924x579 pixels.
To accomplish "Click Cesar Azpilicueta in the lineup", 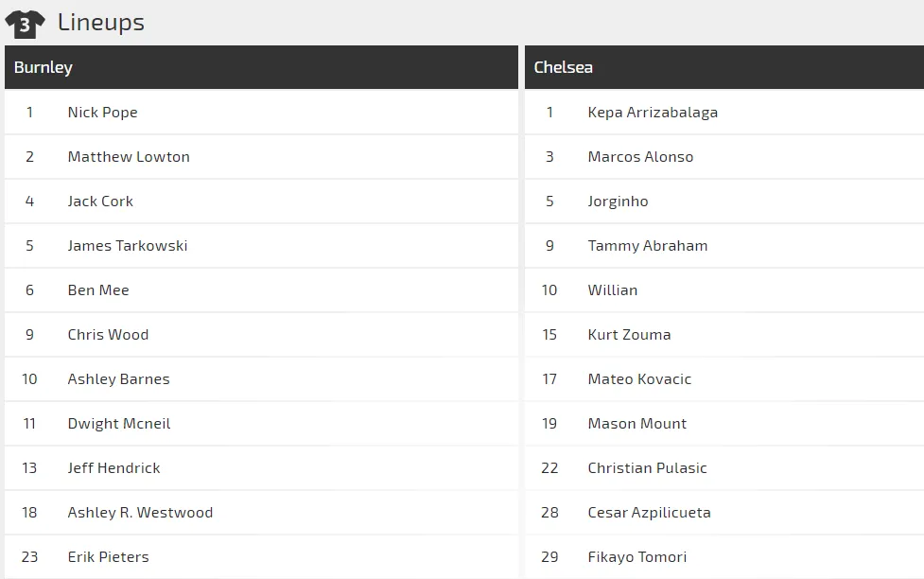I will (x=649, y=512).
